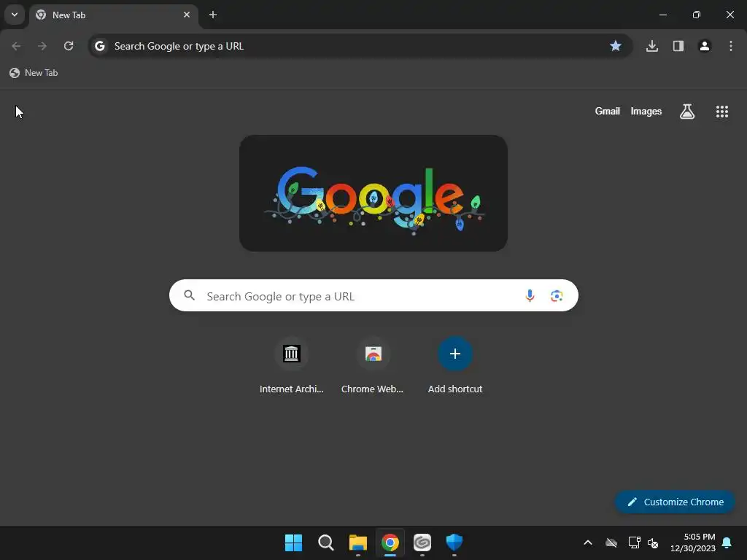Image resolution: width=747 pixels, height=560 pixels.
Task: Minimize the Chrome window
Action: [662, 15]
